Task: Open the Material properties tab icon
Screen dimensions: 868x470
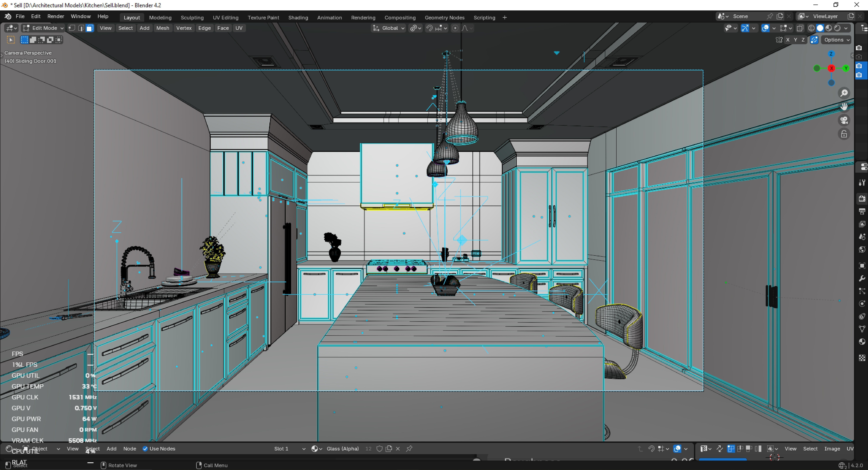Action: pos(862,342)
